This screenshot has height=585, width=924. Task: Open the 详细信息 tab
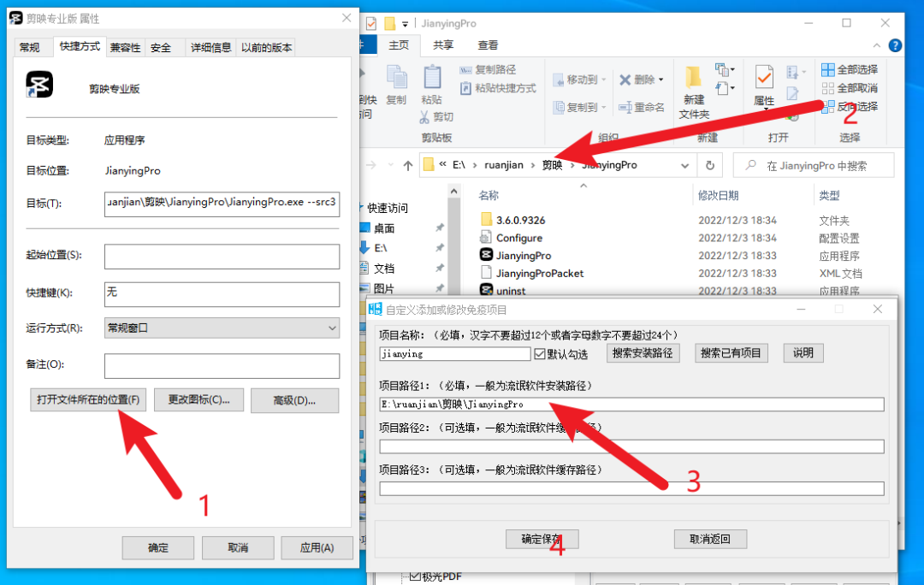coord(210,48)
